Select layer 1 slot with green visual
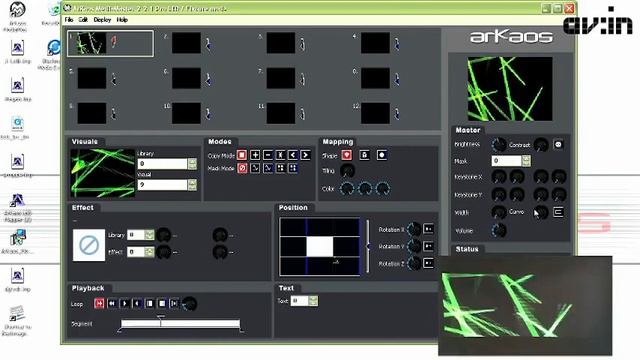Image resolution: width=640 pixels, height=360 pixels. pyautogui.click(x=111, y=43)
